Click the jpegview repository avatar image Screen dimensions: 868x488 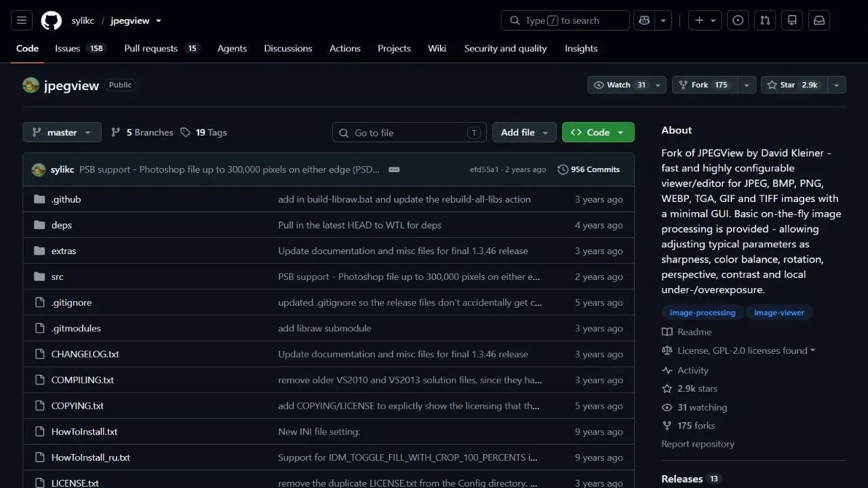31,85
